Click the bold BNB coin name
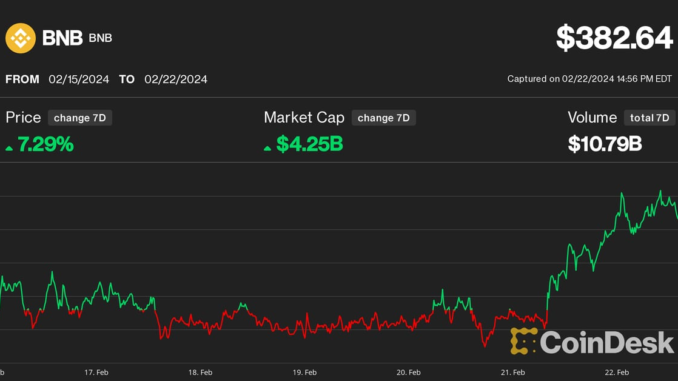 click(62, 38)
